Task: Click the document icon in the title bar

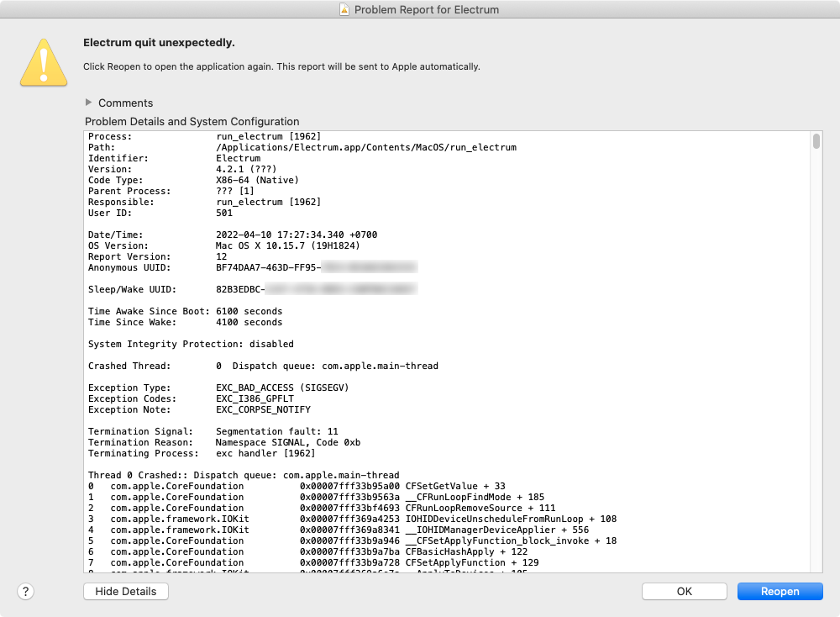Action: 344,9
